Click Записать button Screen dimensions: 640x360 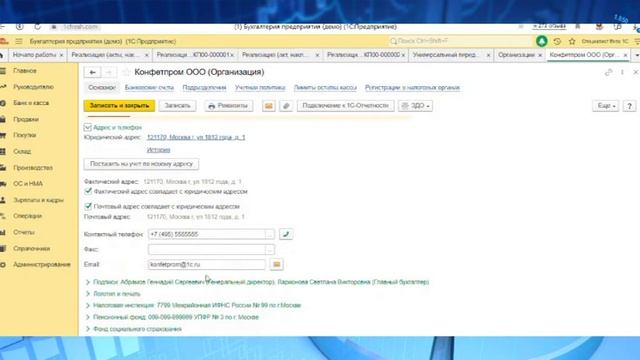pyautogui.click(x=177, y=106)
